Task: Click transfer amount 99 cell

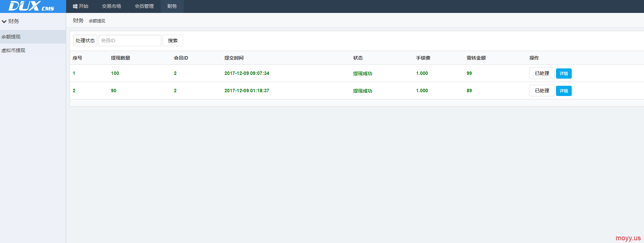Action: (469, 73)
